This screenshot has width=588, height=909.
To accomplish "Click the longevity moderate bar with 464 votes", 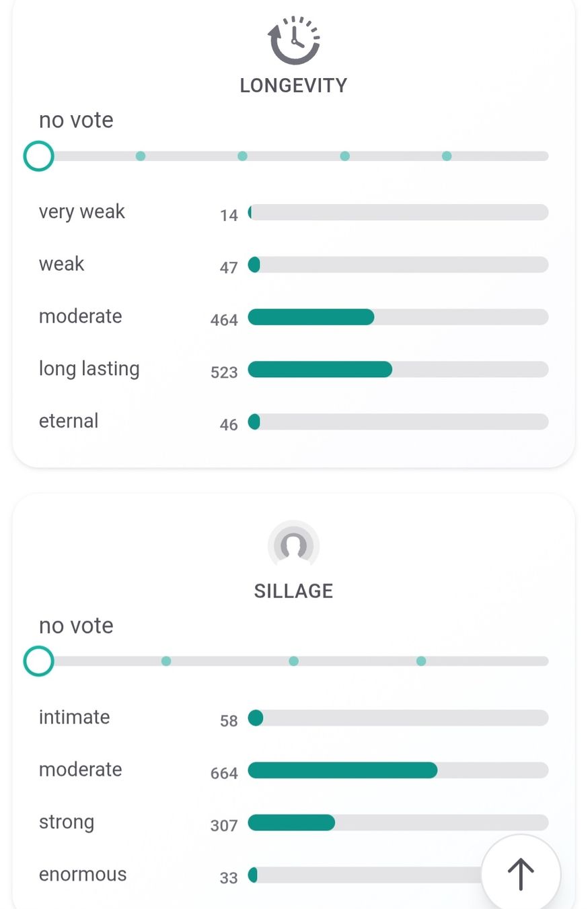I will pyautogui.click(x=398, y=317).
